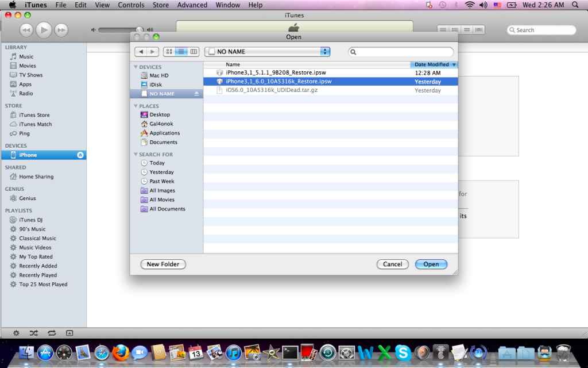Eject the NO NAME volume
This screenshot has width=588, height=368.
pos(196,94)
